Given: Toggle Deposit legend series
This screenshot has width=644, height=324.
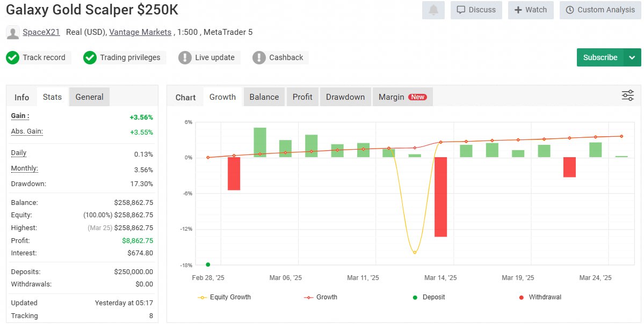Looking at the screenshot, I should [x=429, y=297].
